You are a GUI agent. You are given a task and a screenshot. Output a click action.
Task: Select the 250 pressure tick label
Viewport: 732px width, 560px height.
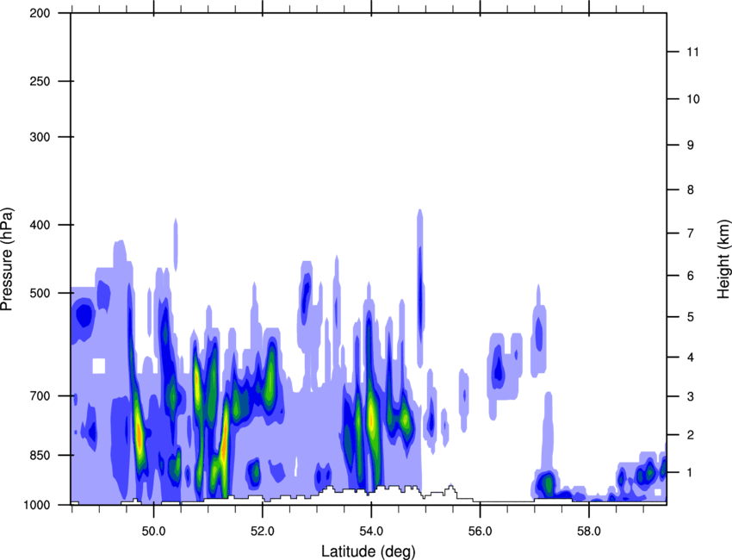point(40,81)
